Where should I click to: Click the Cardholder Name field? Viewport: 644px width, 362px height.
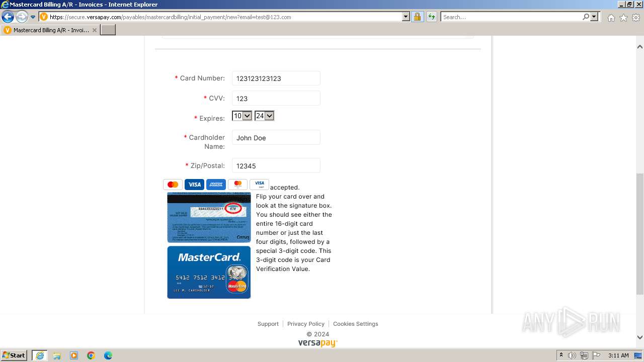click(276, 138)
